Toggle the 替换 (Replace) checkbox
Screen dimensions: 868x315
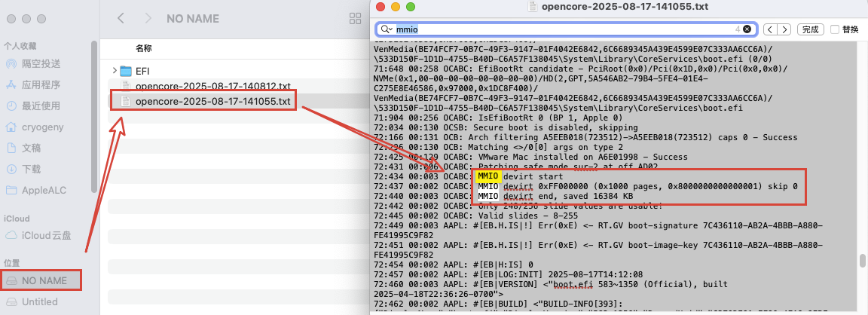[x=835, y=29]
